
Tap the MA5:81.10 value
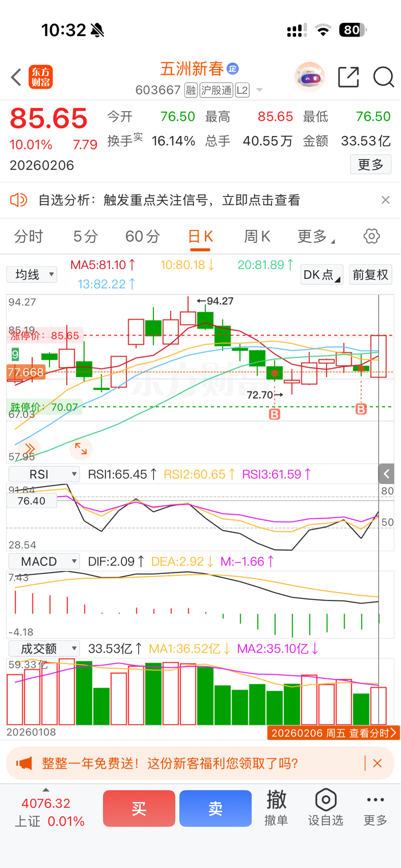tap(103, 265)
